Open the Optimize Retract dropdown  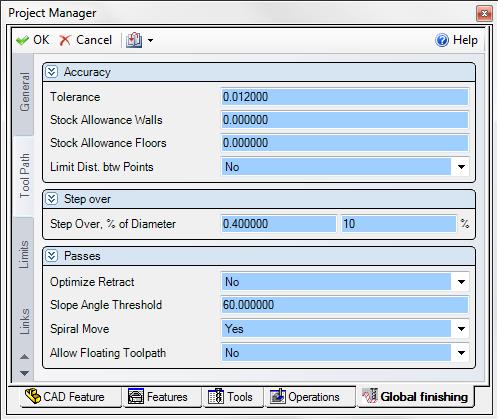pos(461,282)
